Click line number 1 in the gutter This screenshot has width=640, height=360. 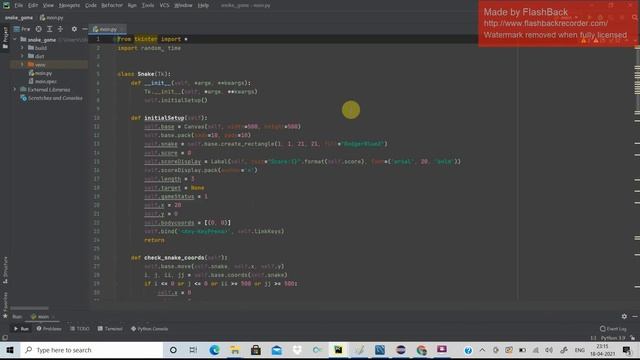[98, 39]
